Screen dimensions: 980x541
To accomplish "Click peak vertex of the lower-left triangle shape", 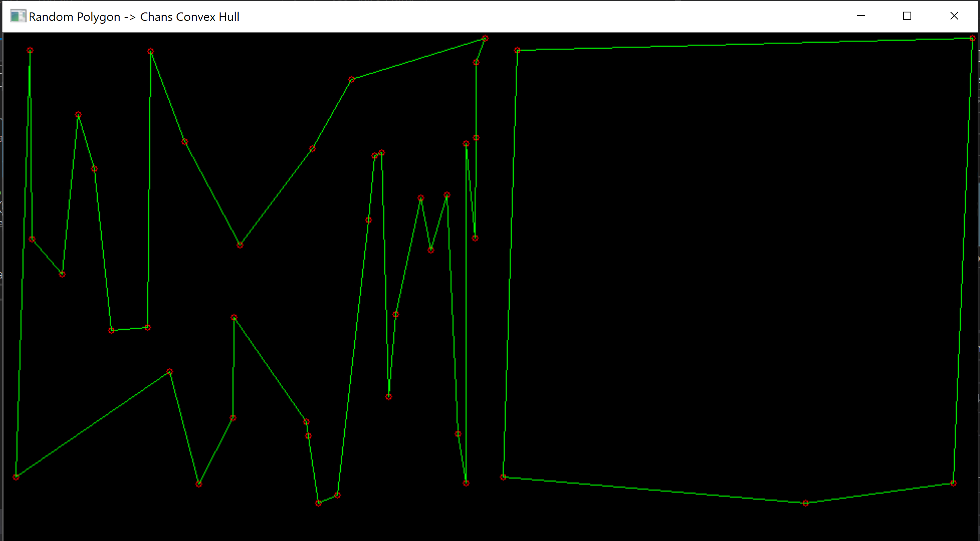I will coord(170,372).
